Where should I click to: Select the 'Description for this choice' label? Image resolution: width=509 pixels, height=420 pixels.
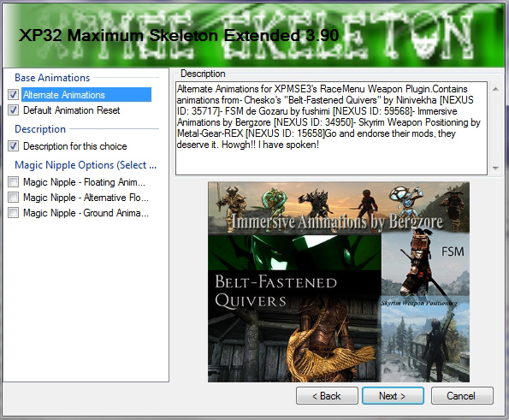point(75,146)
